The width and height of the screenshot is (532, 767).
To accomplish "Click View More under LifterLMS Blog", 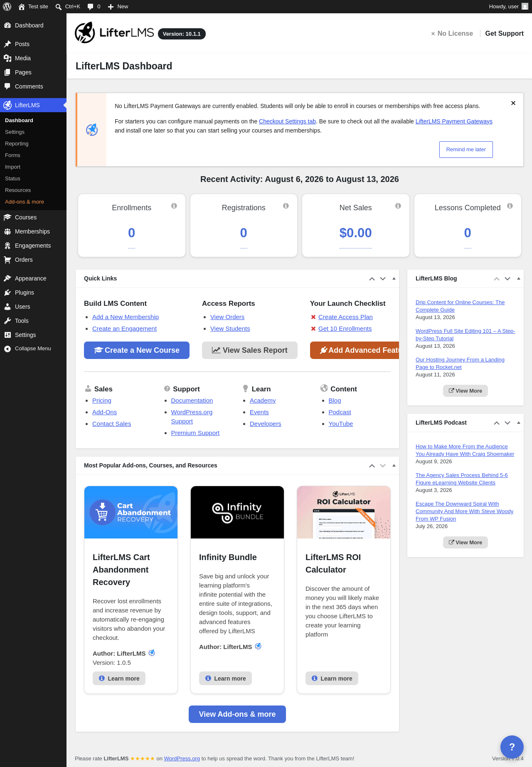I will (465, 391).
